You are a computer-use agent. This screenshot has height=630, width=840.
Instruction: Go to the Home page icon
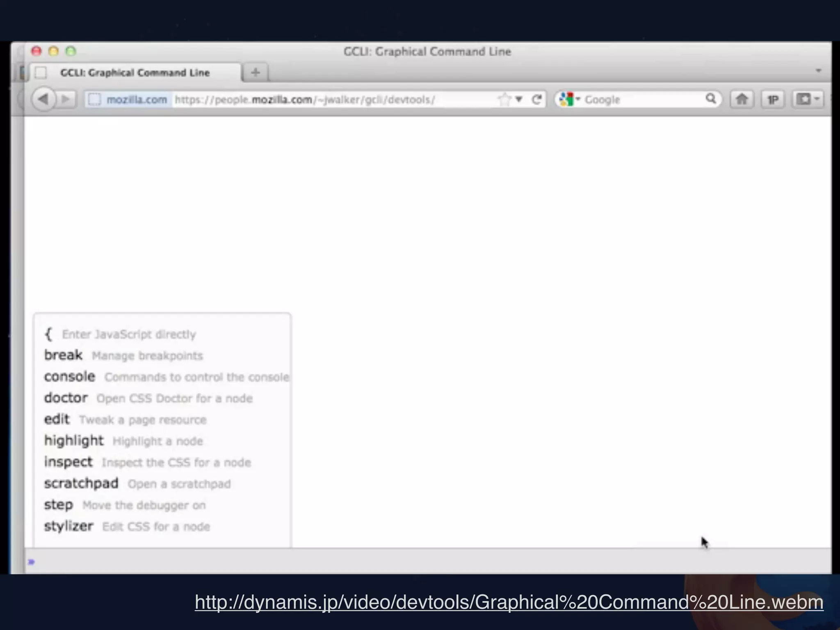pyautogui.click(x=742, y=99)
